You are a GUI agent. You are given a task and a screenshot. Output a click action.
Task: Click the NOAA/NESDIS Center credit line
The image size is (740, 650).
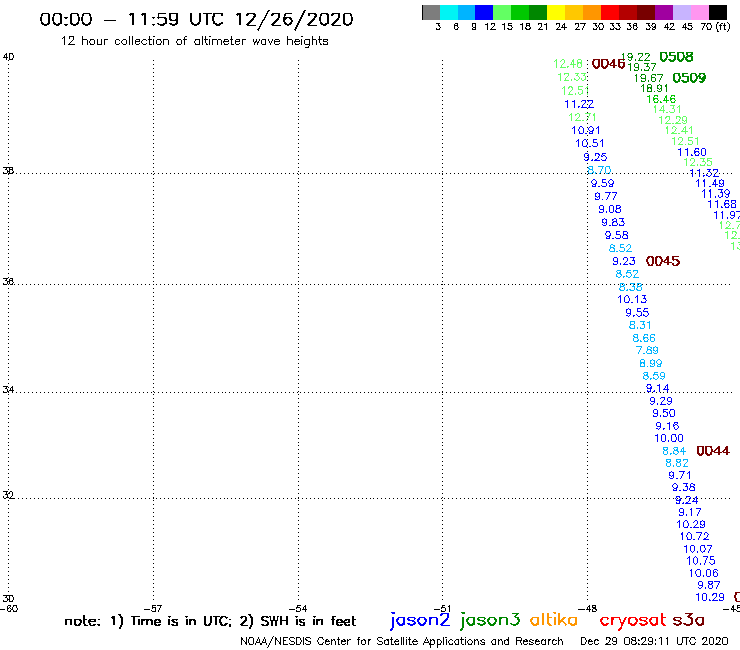click(402, 642)
